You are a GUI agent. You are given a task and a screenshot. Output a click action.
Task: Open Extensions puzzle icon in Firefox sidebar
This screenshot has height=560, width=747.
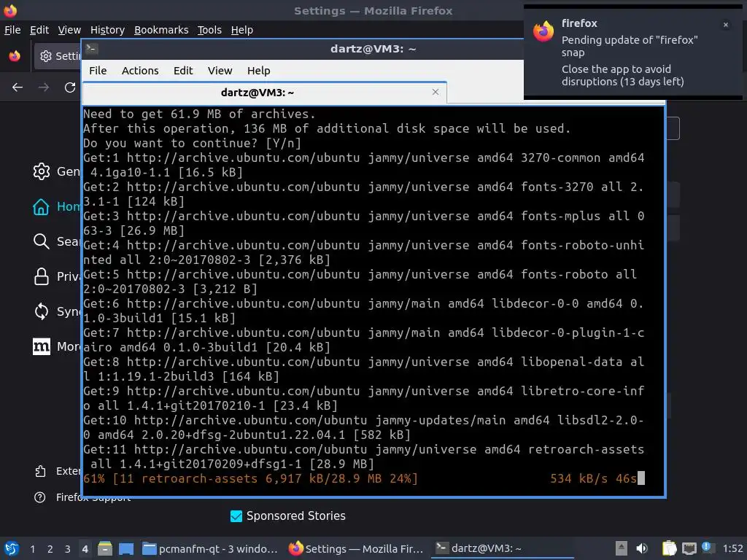click(41, 472)
